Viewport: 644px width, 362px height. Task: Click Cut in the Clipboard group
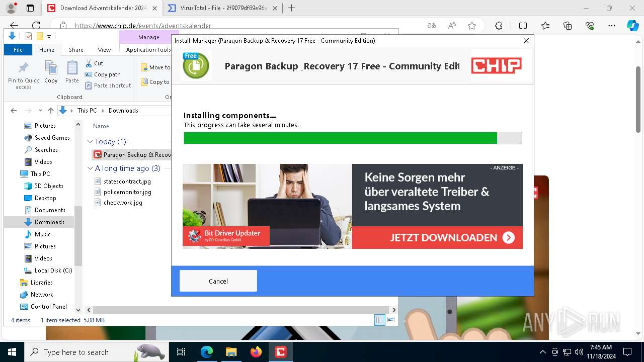94,63
